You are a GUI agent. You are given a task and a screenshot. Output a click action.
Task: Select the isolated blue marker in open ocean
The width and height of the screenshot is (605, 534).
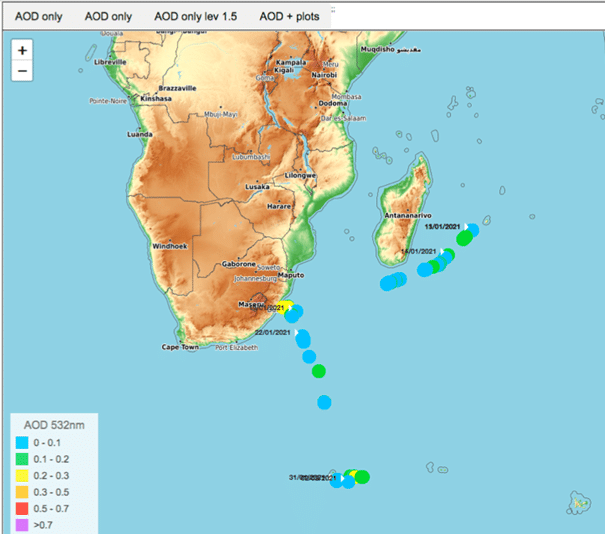(324, 403)
